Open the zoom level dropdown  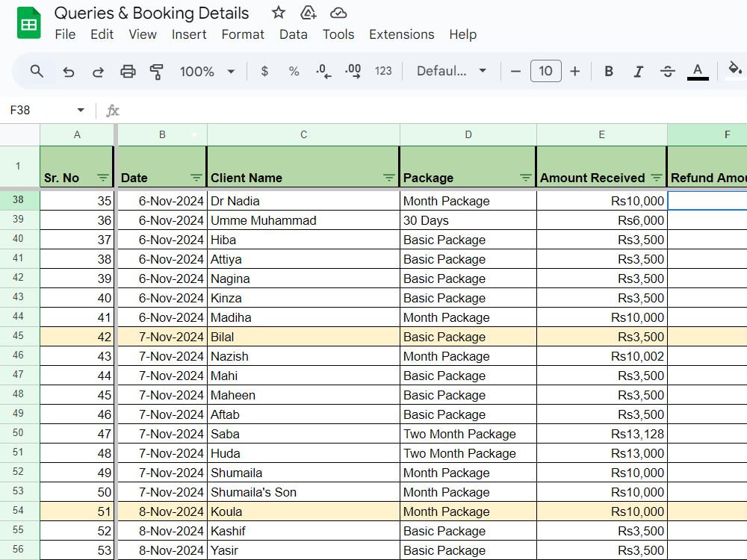207,72
